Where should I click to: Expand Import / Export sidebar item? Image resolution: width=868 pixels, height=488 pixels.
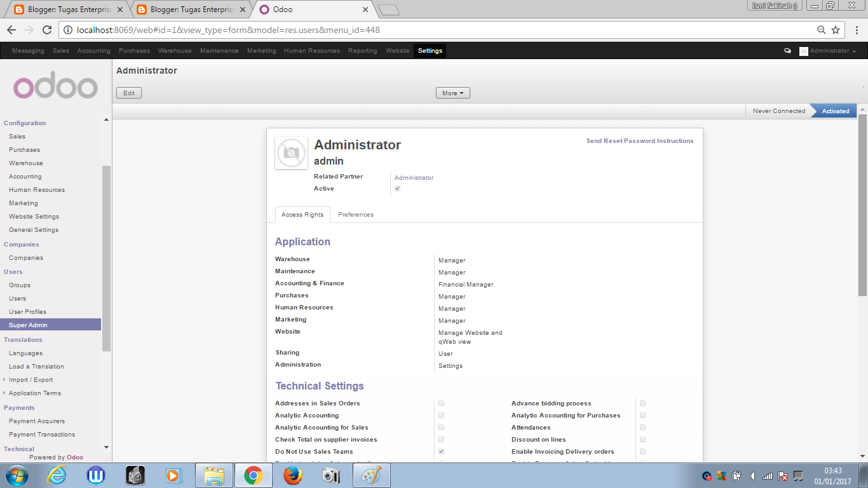click(x=31, y=380)
